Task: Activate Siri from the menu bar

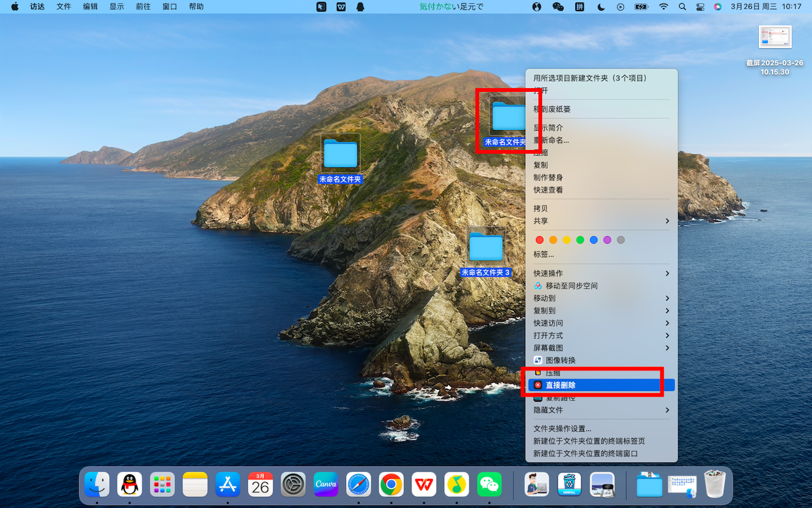Action: point(718,7)
